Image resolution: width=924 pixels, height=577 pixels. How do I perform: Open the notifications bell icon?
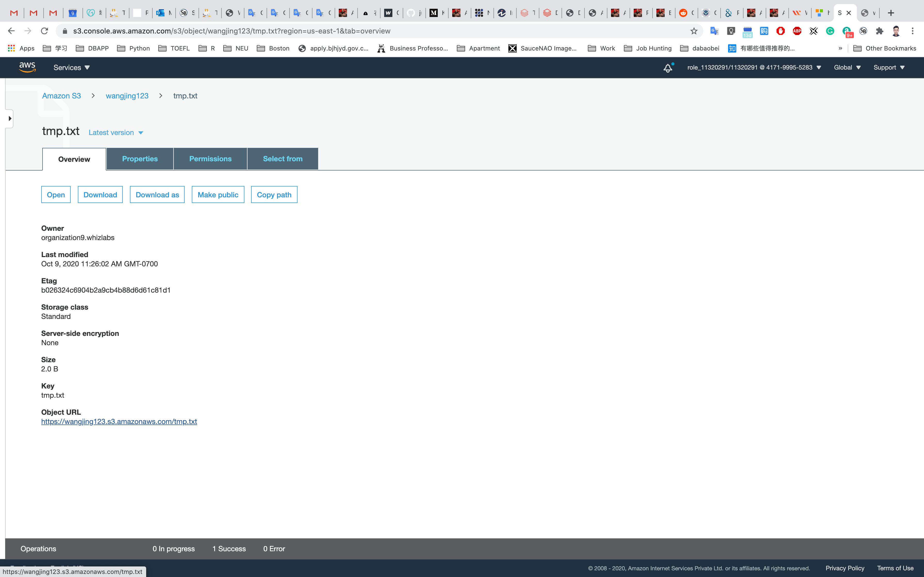(x=667, y=68)
